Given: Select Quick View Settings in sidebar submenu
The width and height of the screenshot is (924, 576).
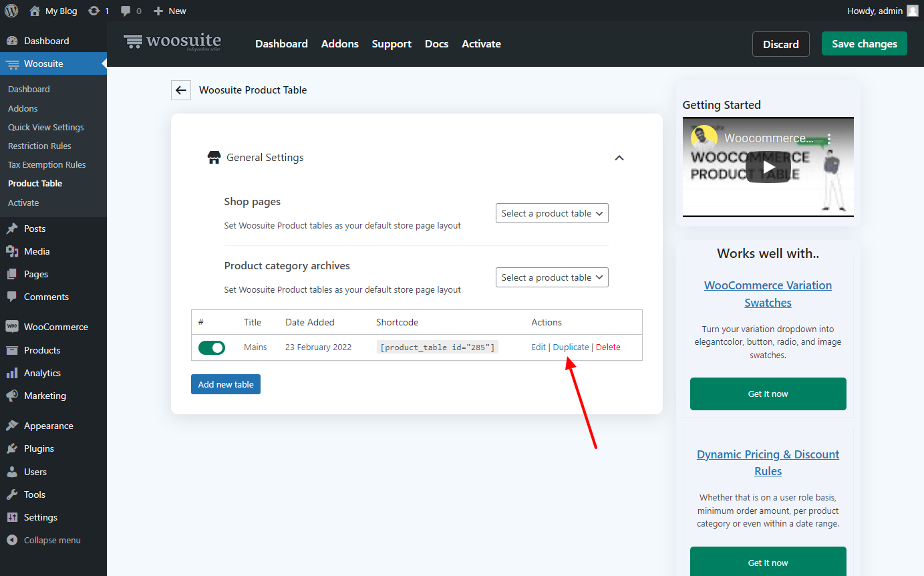Looking at the screenshot, I should click(46, 127).
